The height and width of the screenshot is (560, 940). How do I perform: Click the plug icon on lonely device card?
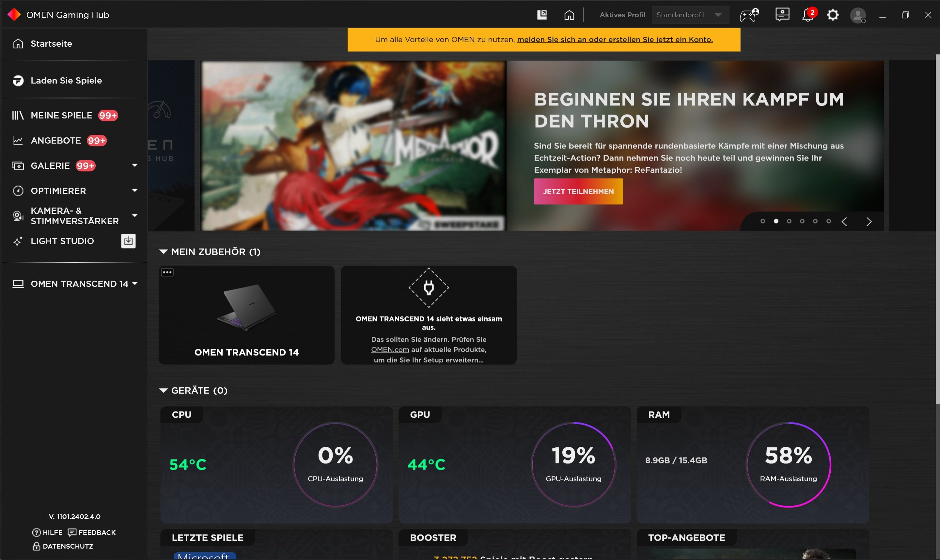coord(429,288)
